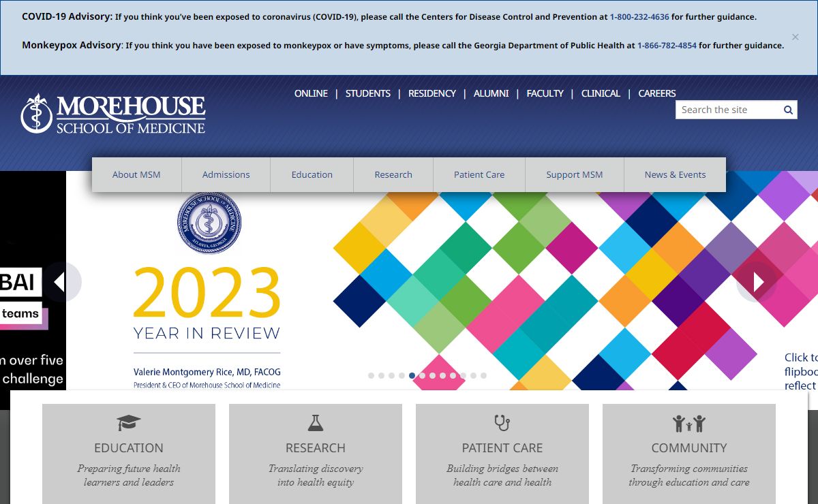
Task: Advance to next carousel slide arrow
Action: pos(757,282)
